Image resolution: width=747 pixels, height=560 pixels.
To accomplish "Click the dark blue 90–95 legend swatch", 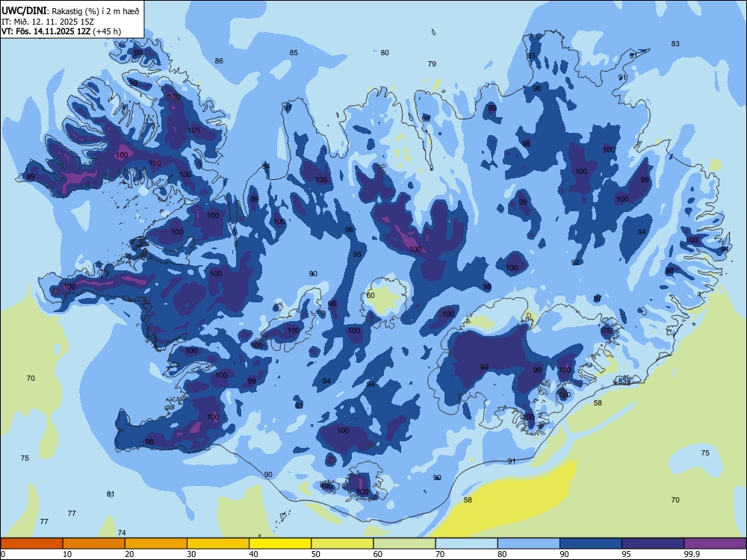I will tap(591, 544).
